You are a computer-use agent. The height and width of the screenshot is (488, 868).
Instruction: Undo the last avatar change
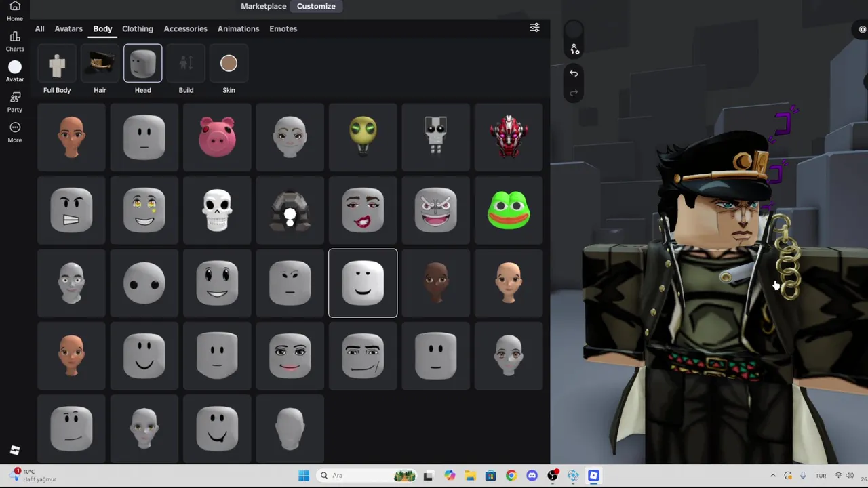tap(574, 73)
